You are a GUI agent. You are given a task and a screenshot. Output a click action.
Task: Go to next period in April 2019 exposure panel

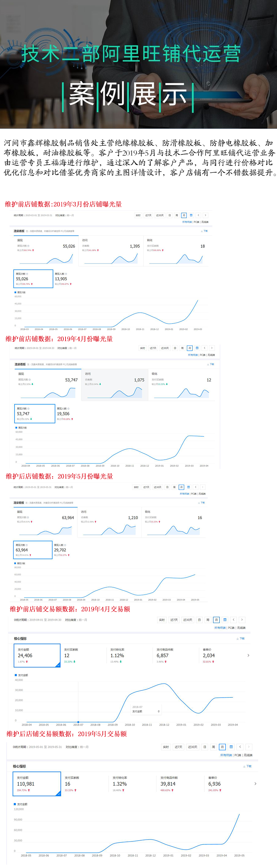coord(212,348)
